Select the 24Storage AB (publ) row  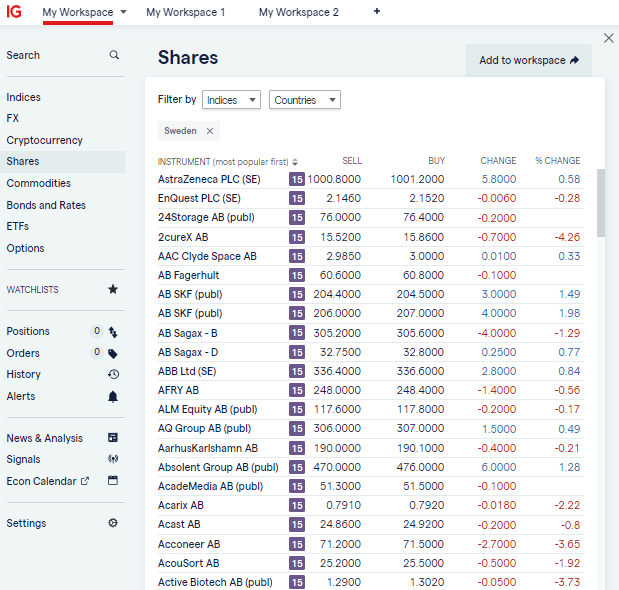(x=370, y=217)
